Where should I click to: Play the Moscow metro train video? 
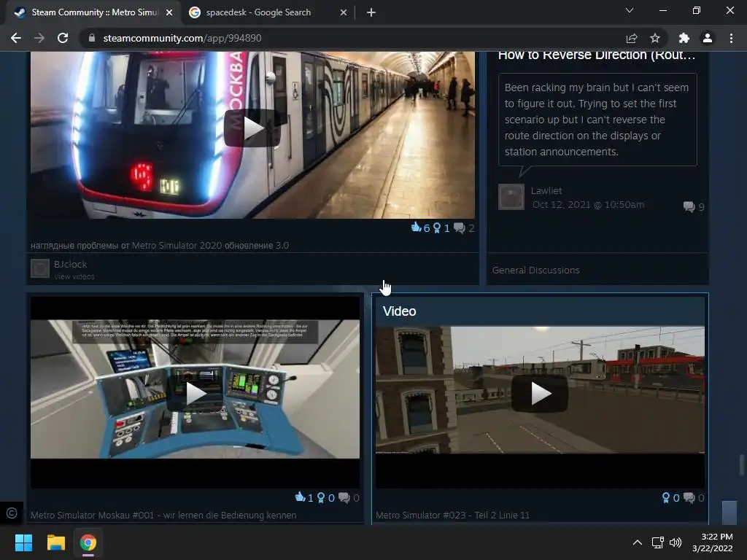pos(252,128)
